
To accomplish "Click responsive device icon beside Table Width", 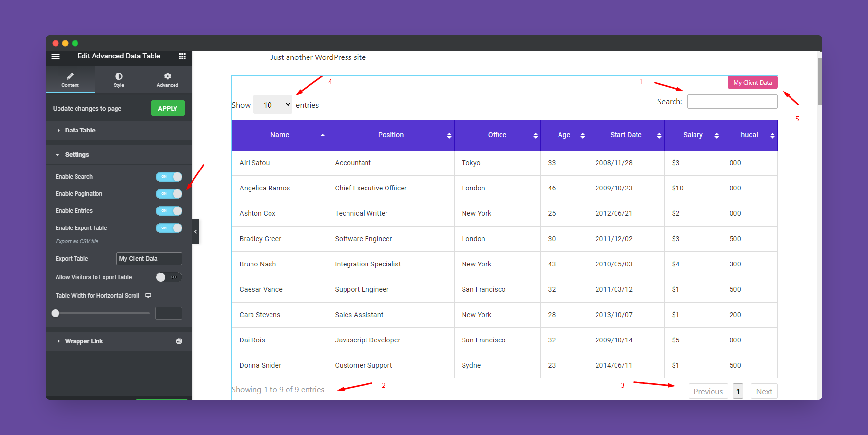I will [x=148, y=296].
